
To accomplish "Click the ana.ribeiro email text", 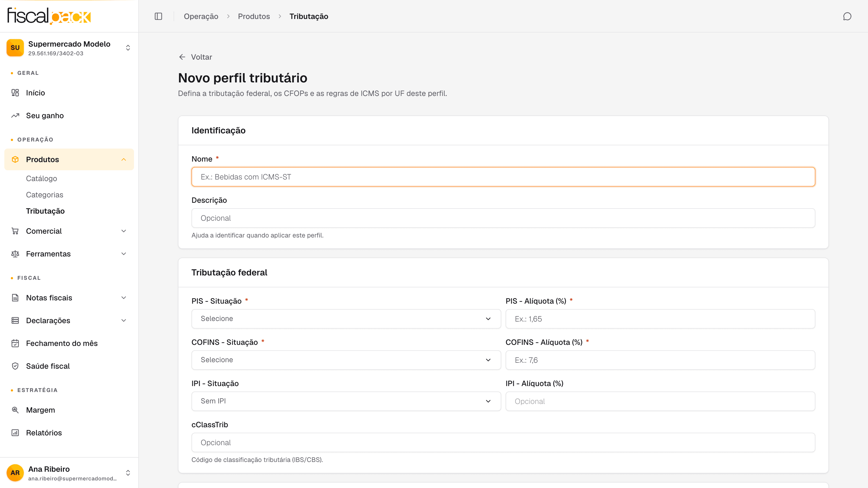I will 72,479.
